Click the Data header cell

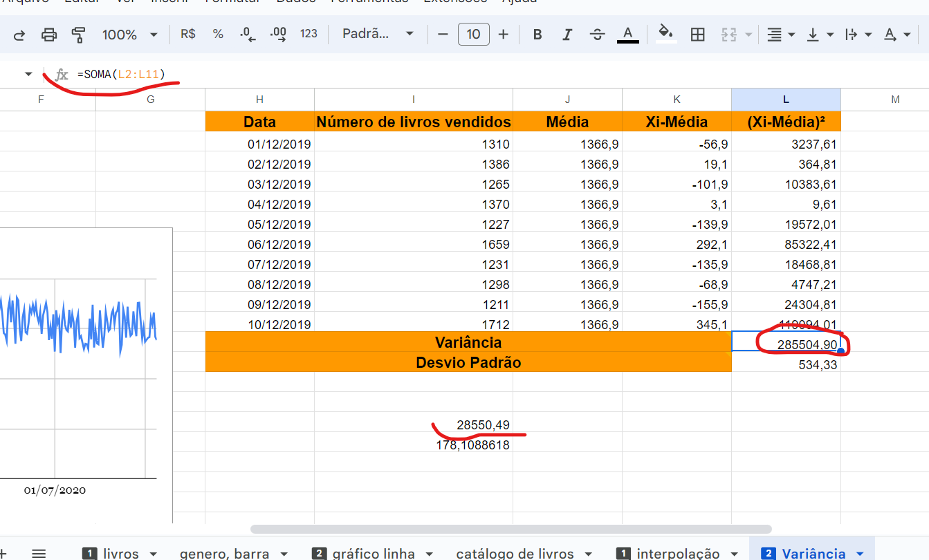pyautogui.click(x=260, y=122)
